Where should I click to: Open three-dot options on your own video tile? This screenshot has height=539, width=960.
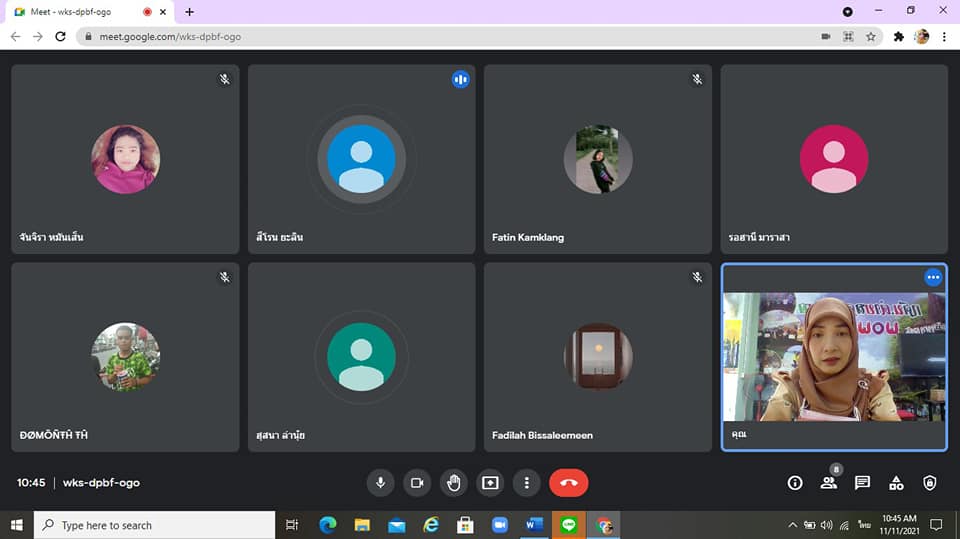[933, 277]
